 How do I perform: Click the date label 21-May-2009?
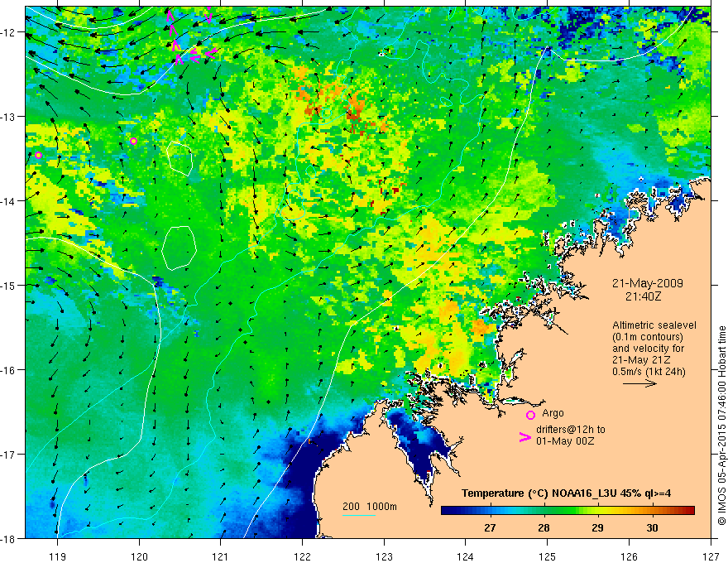pyautogui.click(x=648, y=283)
